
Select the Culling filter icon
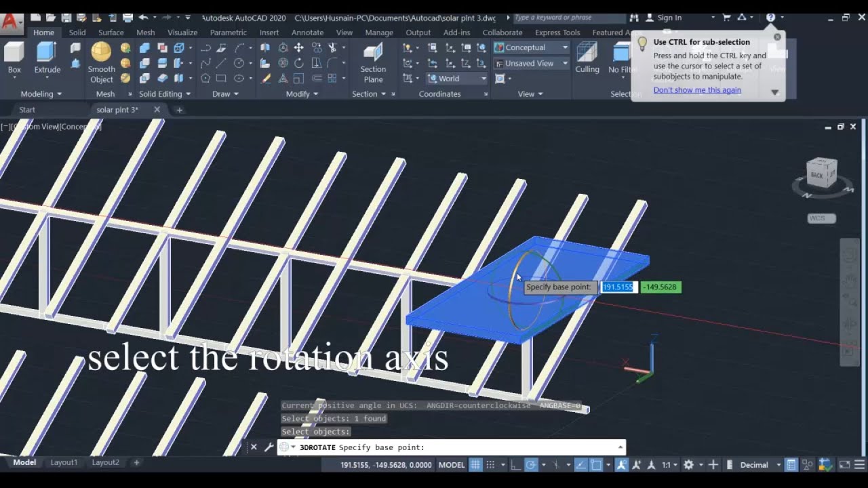[x=587, y=58]
